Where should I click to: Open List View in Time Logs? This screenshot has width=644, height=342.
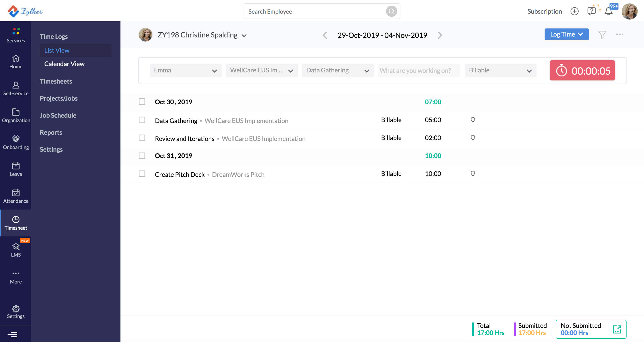pyautogui.click(x=57, y=50)
